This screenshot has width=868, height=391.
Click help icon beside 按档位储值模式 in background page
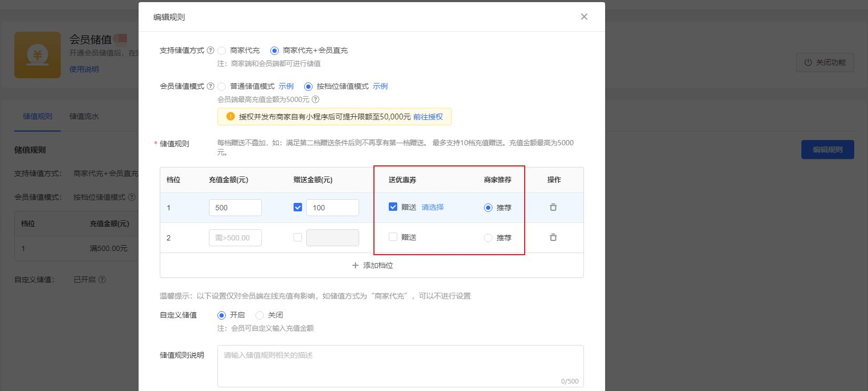132,197
